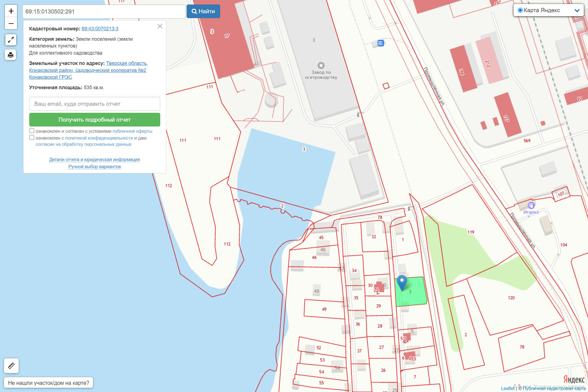Check the privacy policy consent box

point(32,138)
